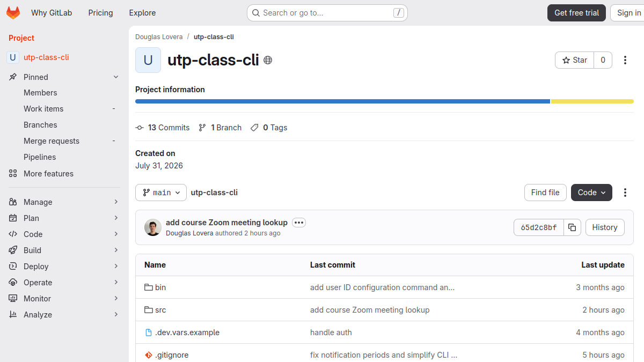This screenshot has width=644, height=362.
Task: Click Get free trial button
Action: click(x=576, y=13)
